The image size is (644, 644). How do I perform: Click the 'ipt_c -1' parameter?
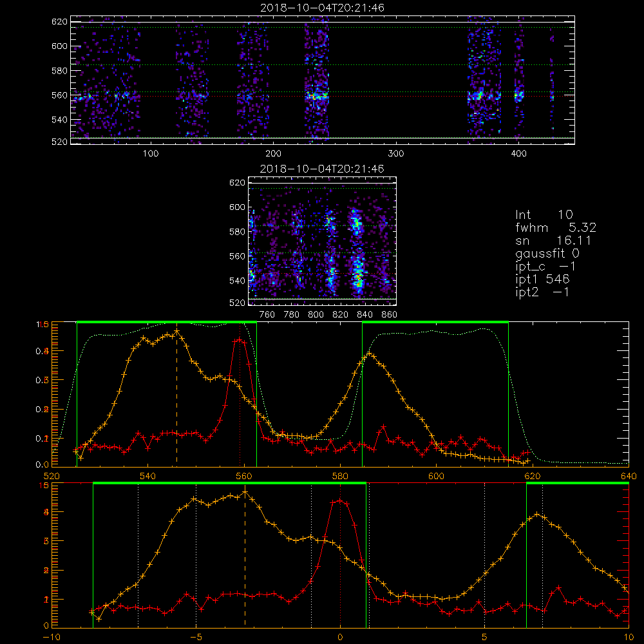546,267
